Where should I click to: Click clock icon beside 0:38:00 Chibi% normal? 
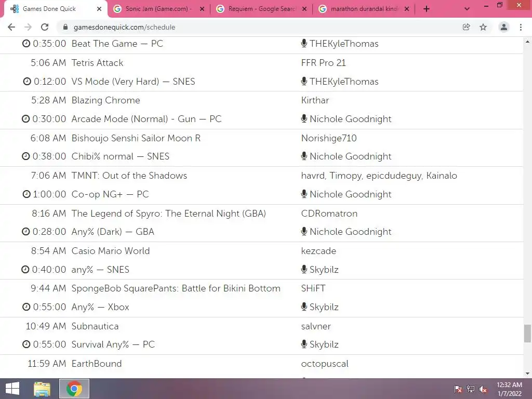pos(26,156)
